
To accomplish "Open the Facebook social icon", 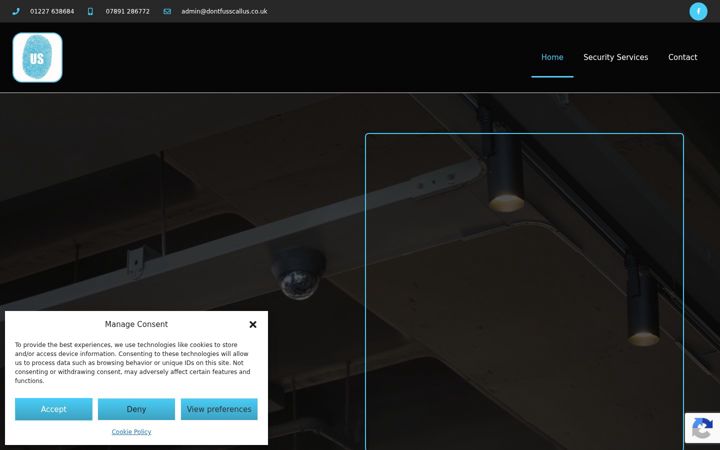I will pos(698,11).
